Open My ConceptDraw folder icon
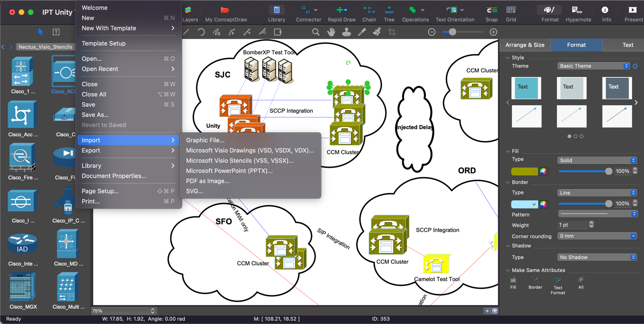The width and height of the screenshot is (644, 324). [x=225, y=10]
